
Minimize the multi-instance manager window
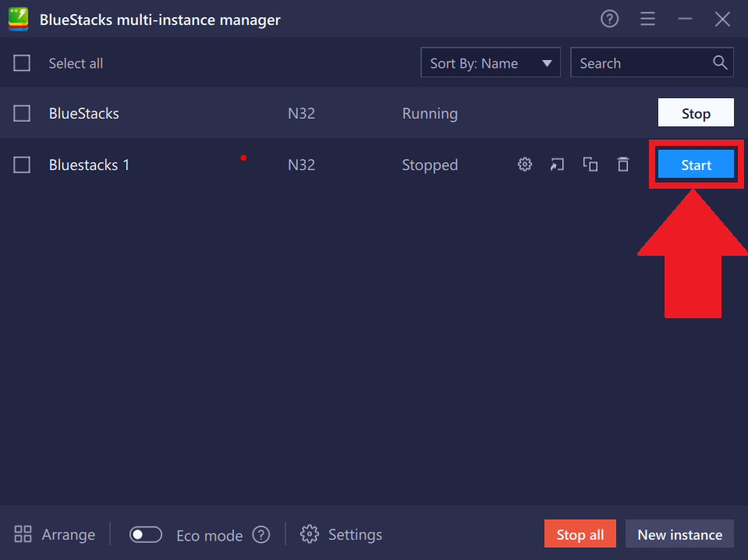click(x=685, y=19)
